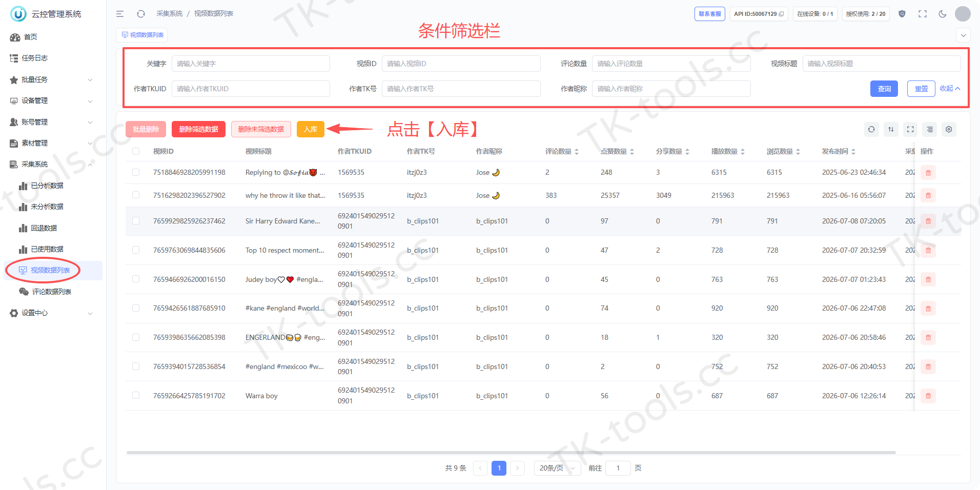The height and width of the screenshot is (490, 980).
Task: Check row 7659763069844835606
Action: pos(136,250)
